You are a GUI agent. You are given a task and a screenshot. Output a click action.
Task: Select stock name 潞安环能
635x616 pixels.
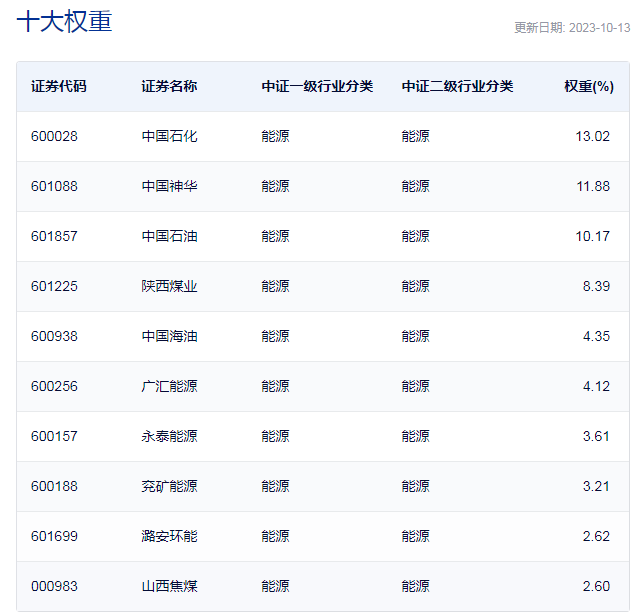point(169,536)
